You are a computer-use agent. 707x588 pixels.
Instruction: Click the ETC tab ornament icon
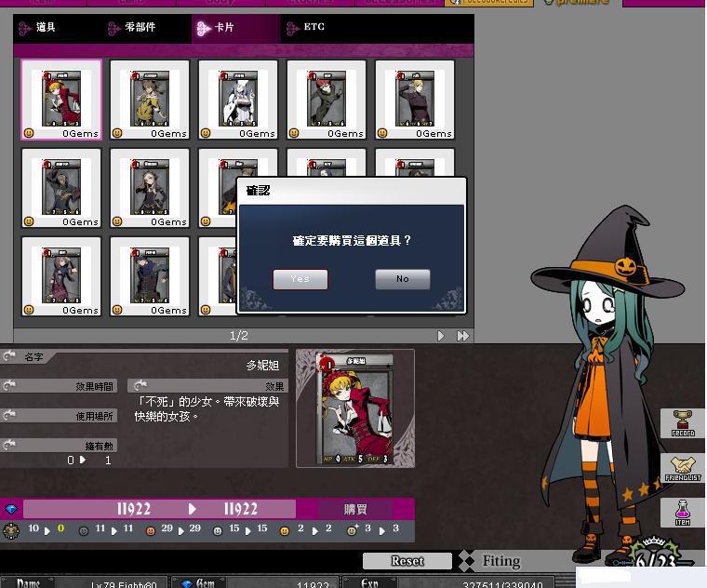click(293, 29)
